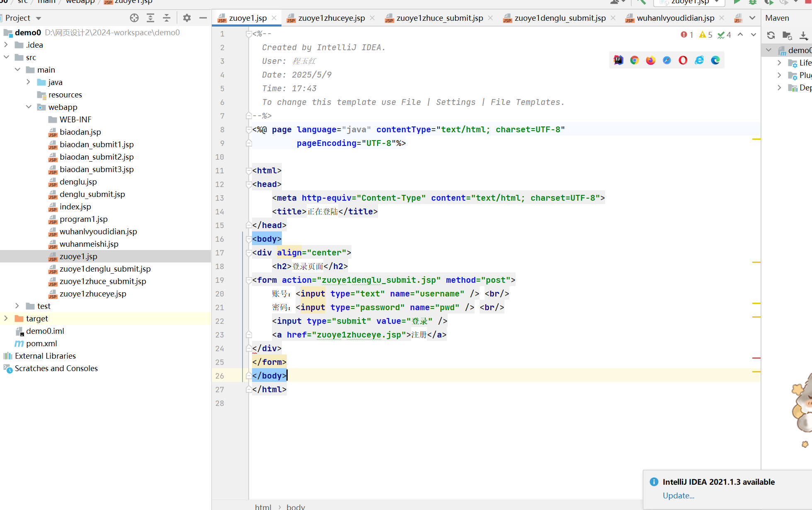The image size is (812, 510).
Task: Close the zuoye1denglu_submit.jsp tab
Action: point(613,18)
